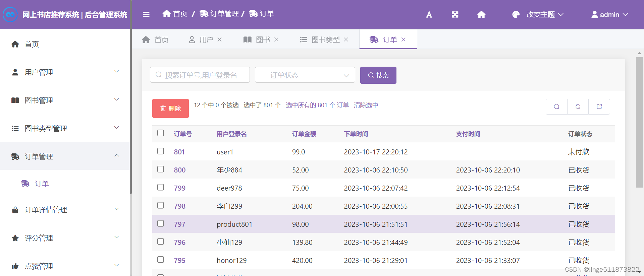The height and width of the screenshot is (276, 644).
Task: Click the red 删除 button
Action: tap(170, 108)
